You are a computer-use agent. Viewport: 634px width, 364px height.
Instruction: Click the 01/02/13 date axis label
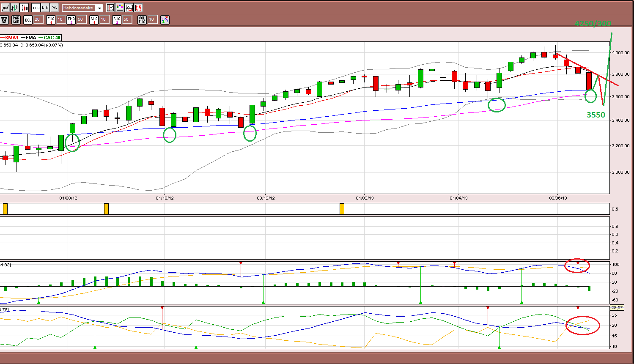(x=365, y=198)
